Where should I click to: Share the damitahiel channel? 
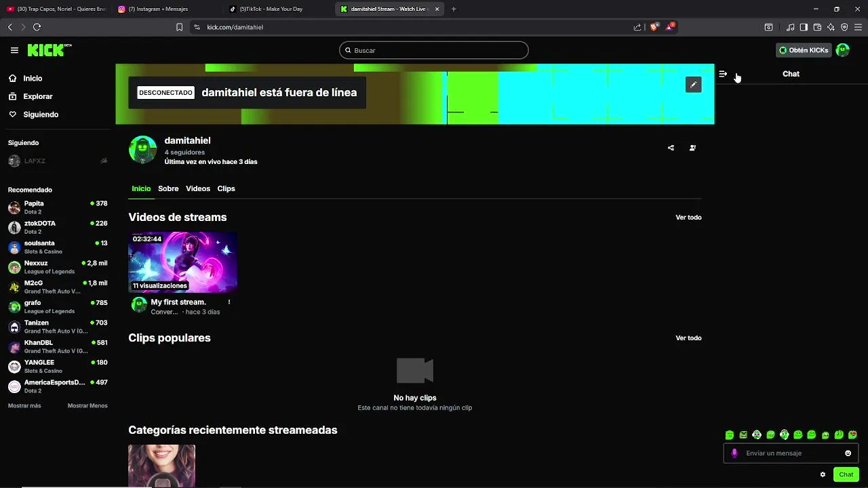(x=671, y=148)
